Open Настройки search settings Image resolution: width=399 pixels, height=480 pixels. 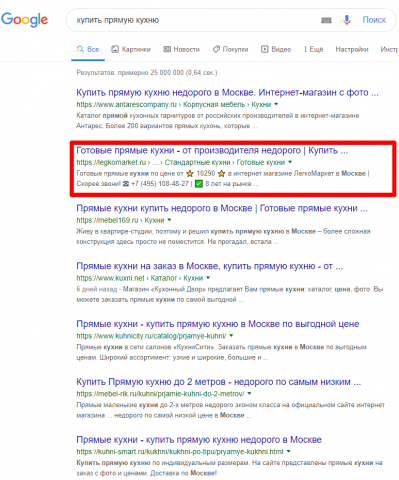352,49
